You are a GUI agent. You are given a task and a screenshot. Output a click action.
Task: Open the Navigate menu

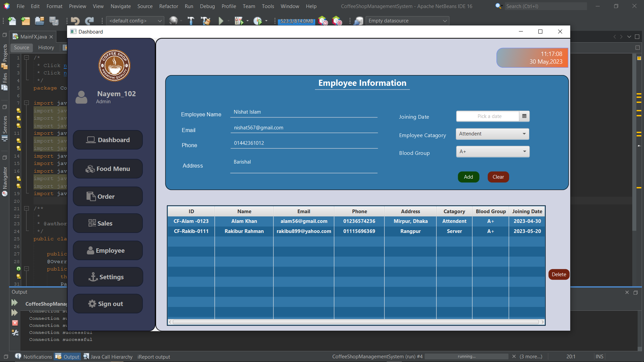(x=120, y=6)
